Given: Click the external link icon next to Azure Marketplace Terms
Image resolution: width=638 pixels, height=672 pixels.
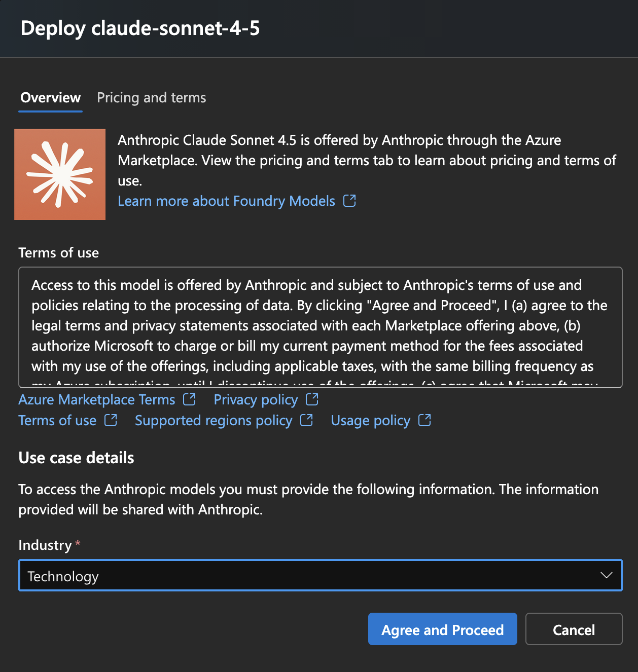Looking at the screenshot, I should click(x=189, y=400).
